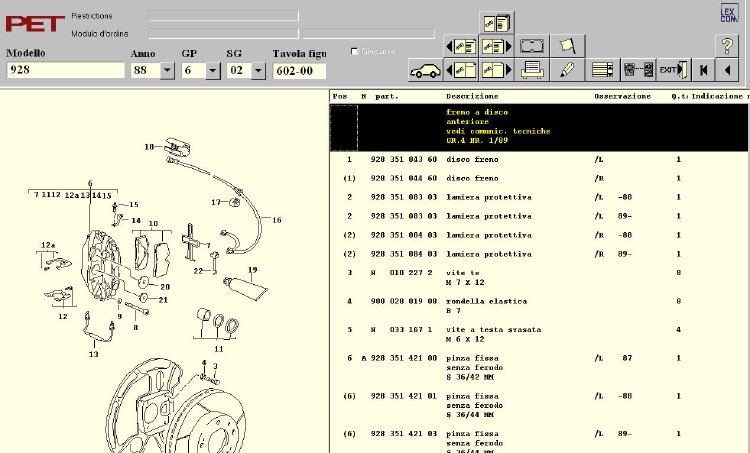Click callout 19 near the grease tube

[253, 270]
